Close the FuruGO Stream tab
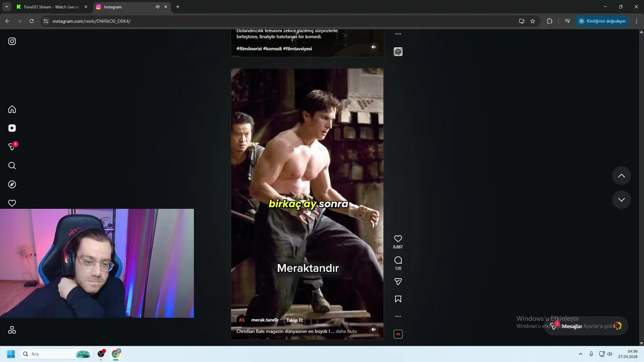644x362 pixels. [x=86, y=7]
